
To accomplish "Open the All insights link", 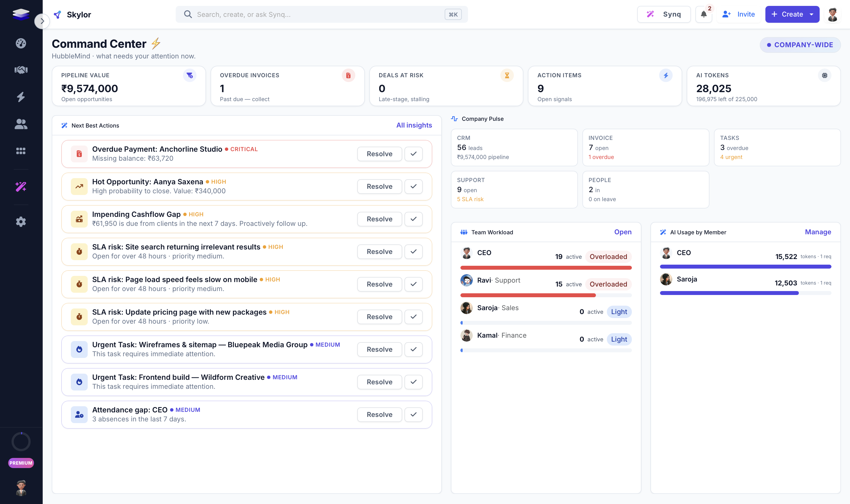I will (x=414, y=125).
